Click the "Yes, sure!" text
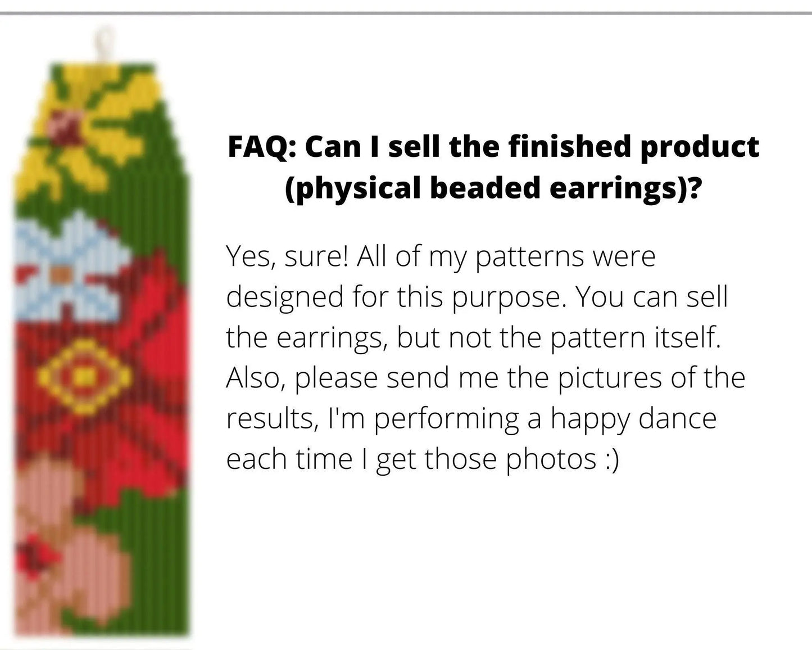This screenshot has height=650, width=812. click(287, 257)
